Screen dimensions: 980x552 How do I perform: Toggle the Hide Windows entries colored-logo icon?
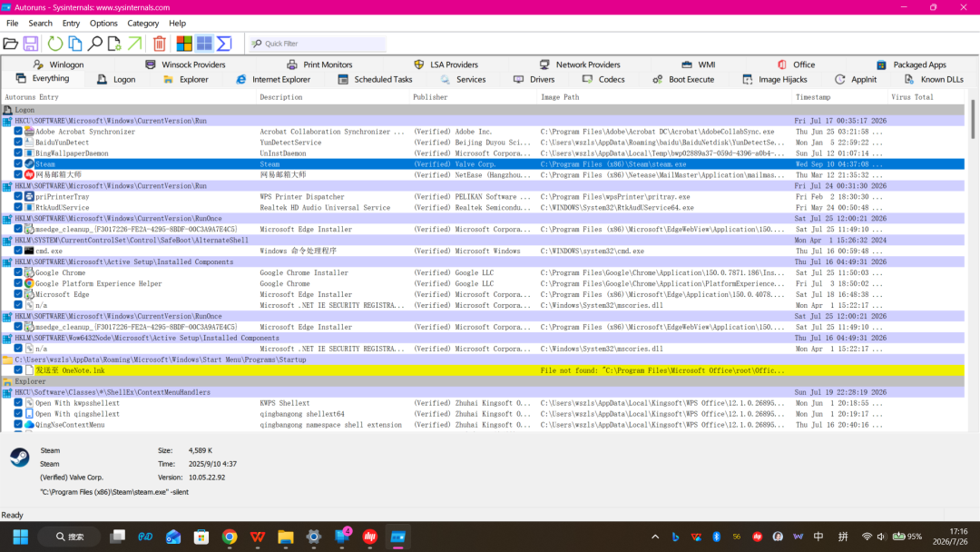pyautogui.click(x=184, y=44)
